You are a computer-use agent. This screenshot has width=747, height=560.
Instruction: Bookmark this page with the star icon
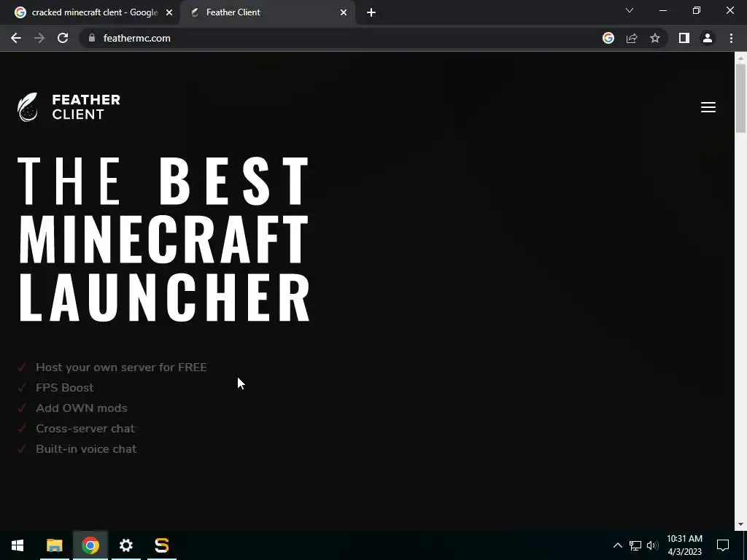click(x=655, y=38)
